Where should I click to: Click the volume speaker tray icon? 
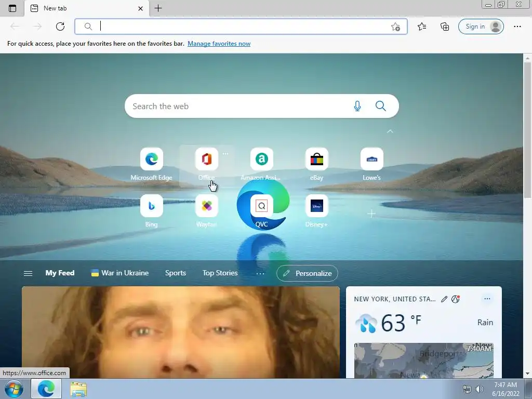tap(479, 389)
